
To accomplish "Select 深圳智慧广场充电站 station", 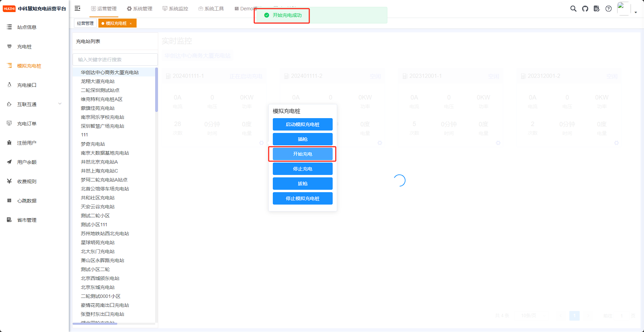I will pos(103,126).
